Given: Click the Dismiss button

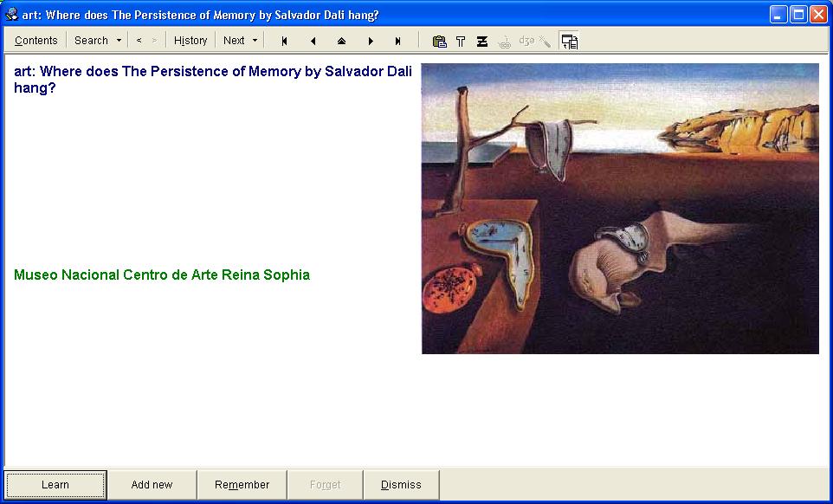Looking at the screenshot, I should pos(401,485).
